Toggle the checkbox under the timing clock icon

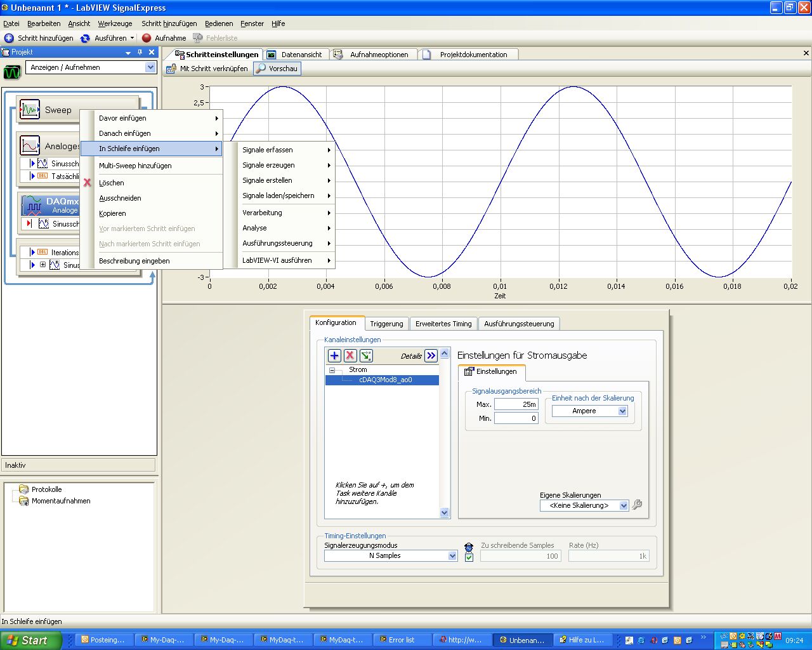tap(469, 557)
